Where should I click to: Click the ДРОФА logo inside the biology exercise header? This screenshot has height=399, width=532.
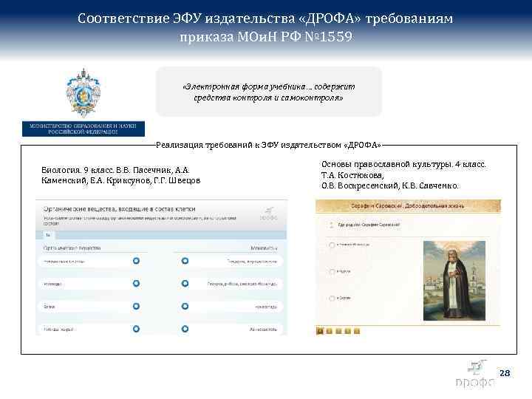pyautogui.click(x=269, y=214)
